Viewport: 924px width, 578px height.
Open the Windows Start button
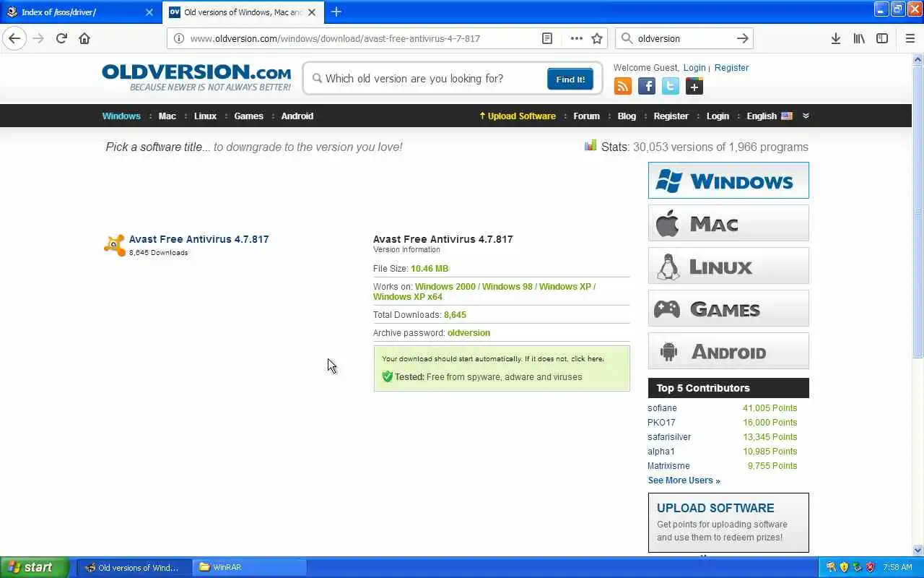[35, 567]
